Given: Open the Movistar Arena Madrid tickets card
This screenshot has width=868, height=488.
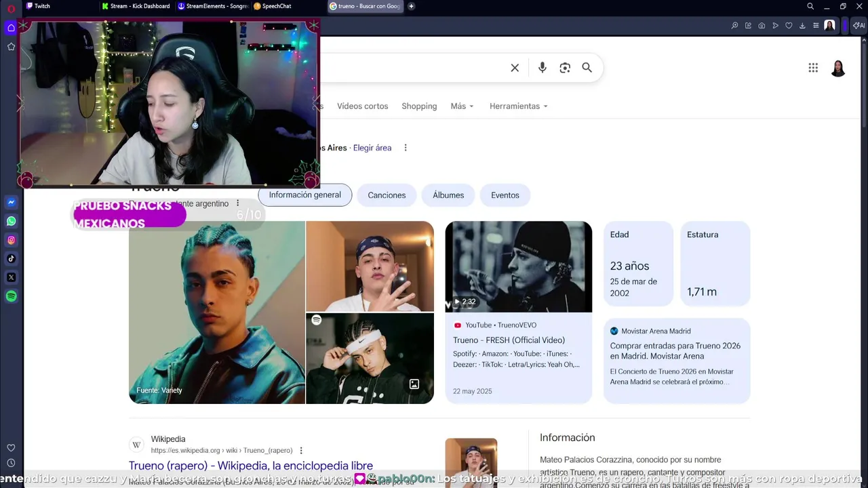Looking at the screenshot, I should click(x=677, y=361).
